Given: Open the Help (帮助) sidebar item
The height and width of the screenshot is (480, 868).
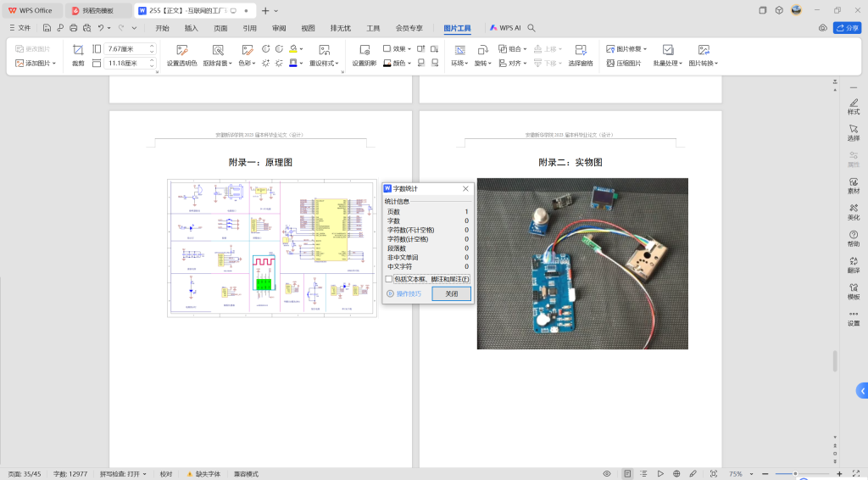Looking at the screenshot, I should (854, 238).
